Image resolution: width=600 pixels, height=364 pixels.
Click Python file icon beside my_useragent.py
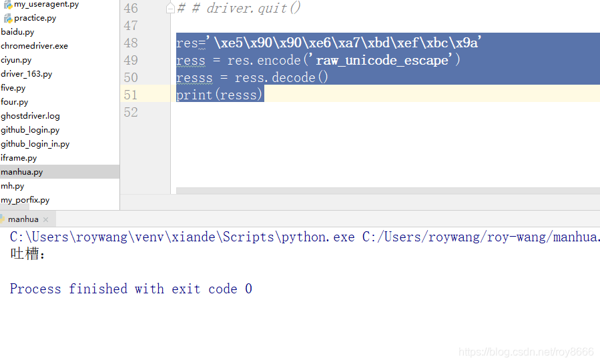click(x=8, y=5)
